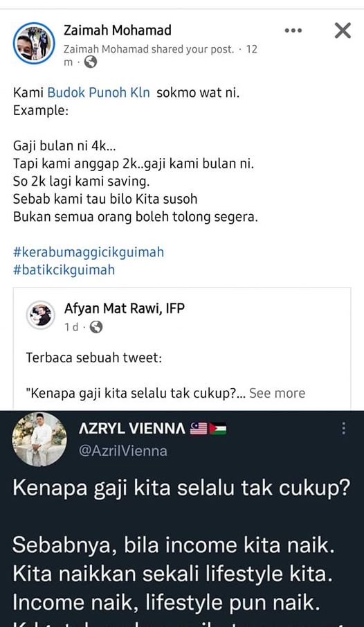This screenshot has width=364, height=627.
Task: Click the globe privacy icon under Zaimah Mohamad
Action: [91, 62]
